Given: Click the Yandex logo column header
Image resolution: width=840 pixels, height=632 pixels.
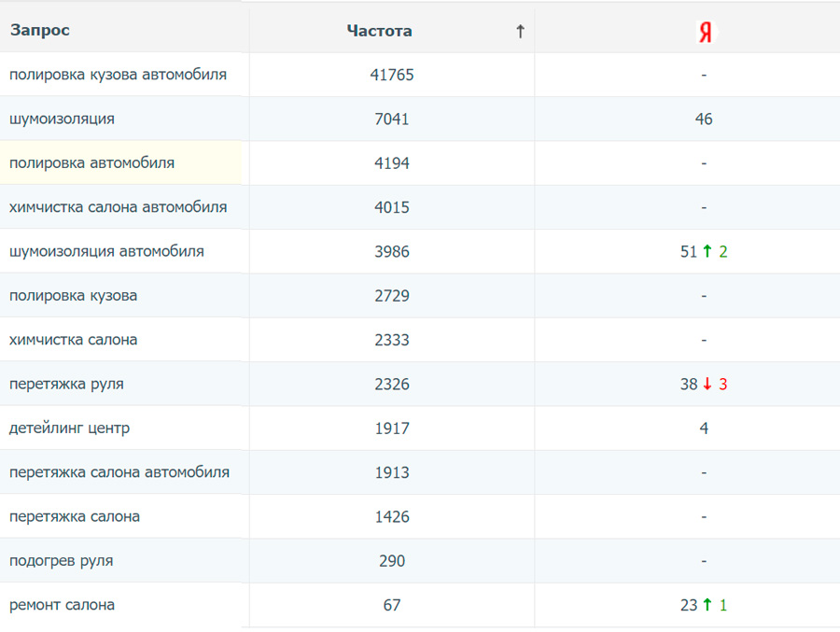Looking at the screenshot, I should [x=707, y=32].
